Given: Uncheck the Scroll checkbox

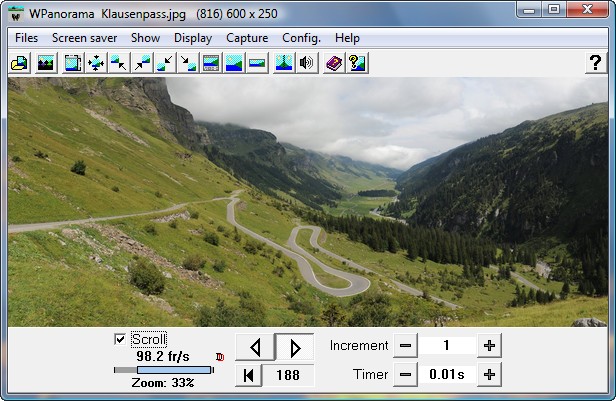Looking at the screenshot, I should click(x=120, y=339).
